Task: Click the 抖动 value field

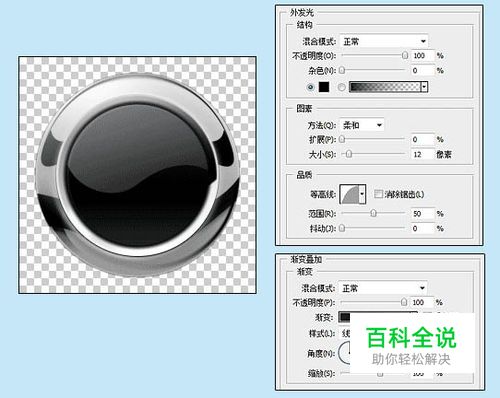Action: (x=422, y=228)
